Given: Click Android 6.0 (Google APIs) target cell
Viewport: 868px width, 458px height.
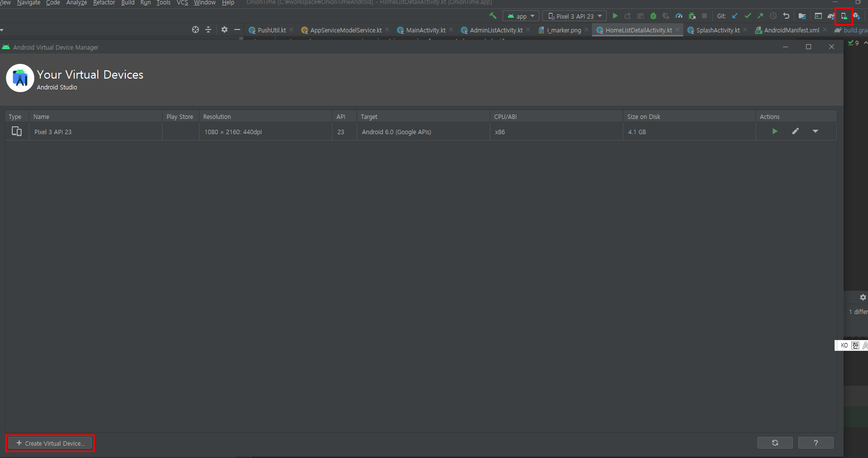Looking at the screenshot, I should [x=423, y=132].
